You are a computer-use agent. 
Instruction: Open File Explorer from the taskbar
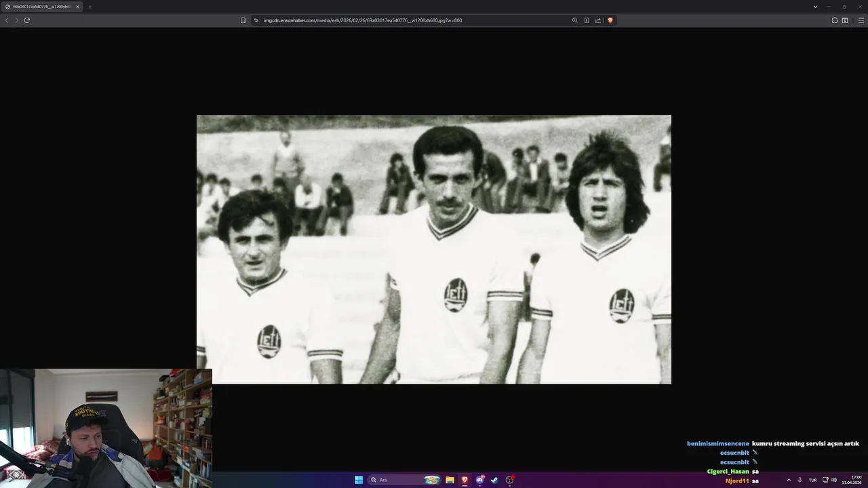pos(450,480)
